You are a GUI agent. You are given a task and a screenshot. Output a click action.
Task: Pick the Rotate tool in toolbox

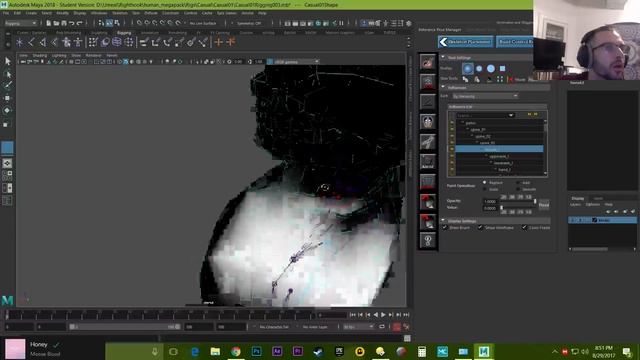tap(7, 110)
